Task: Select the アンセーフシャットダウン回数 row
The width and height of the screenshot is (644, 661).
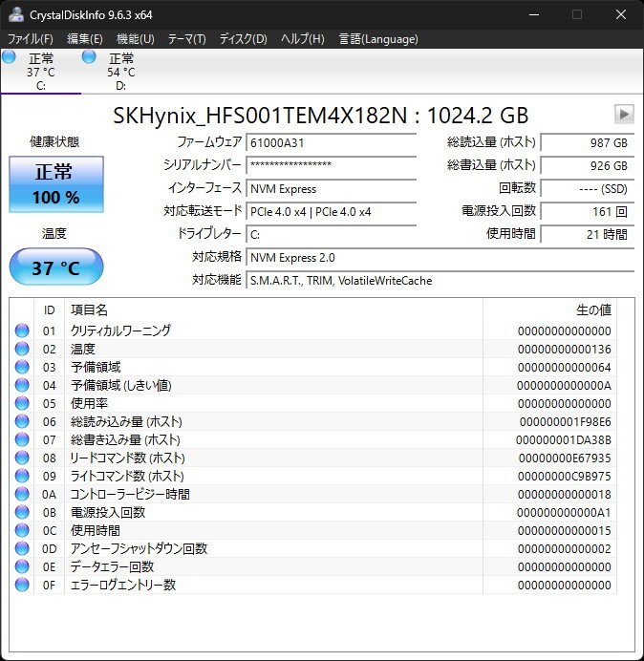Action: tap(313, 548)
